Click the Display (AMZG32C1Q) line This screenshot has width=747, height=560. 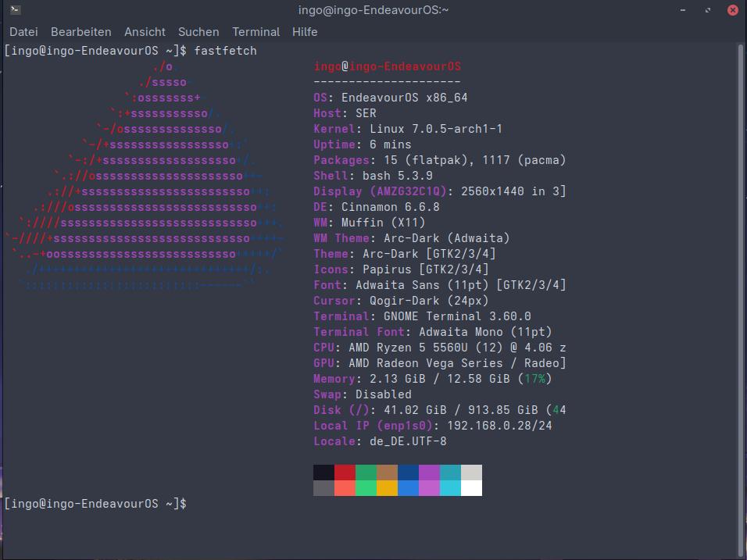(x=440, y=191)
